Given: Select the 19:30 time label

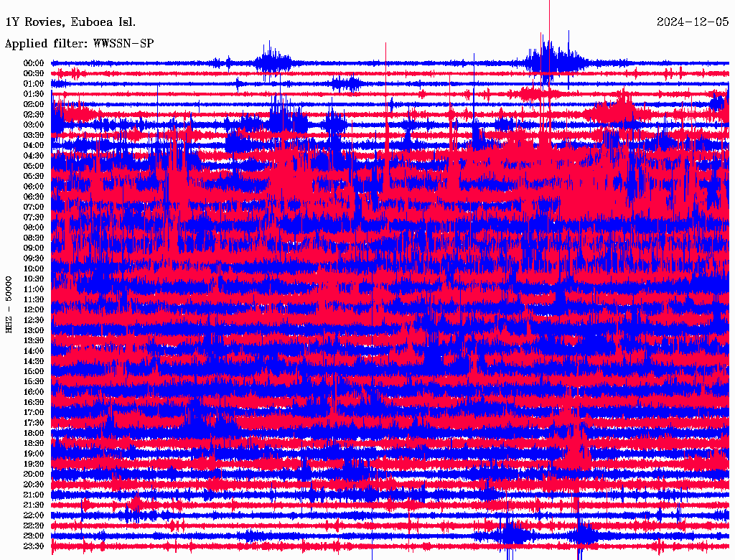Looking at the screenshot, I should 34,464.
